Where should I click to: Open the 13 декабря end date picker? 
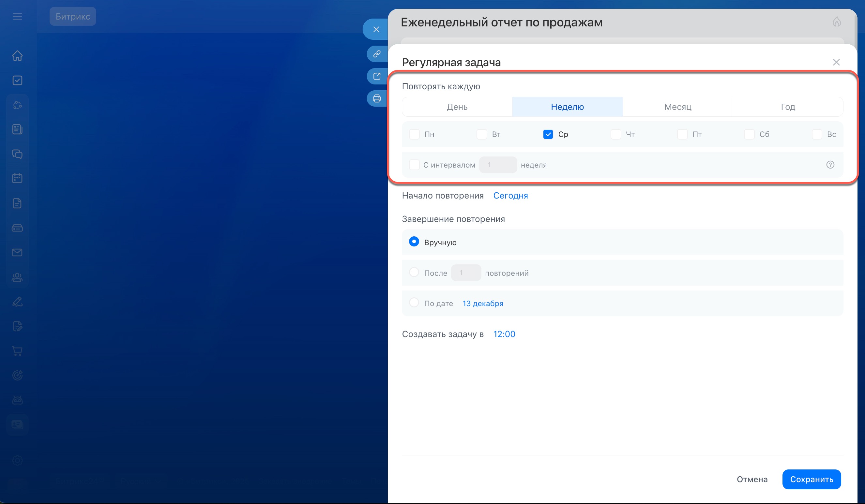(482, 303)
